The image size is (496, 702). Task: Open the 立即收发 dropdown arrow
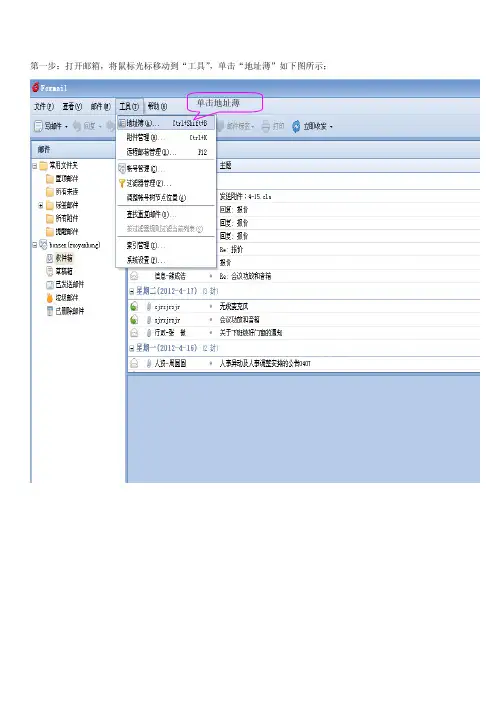[x=331, y=127]
